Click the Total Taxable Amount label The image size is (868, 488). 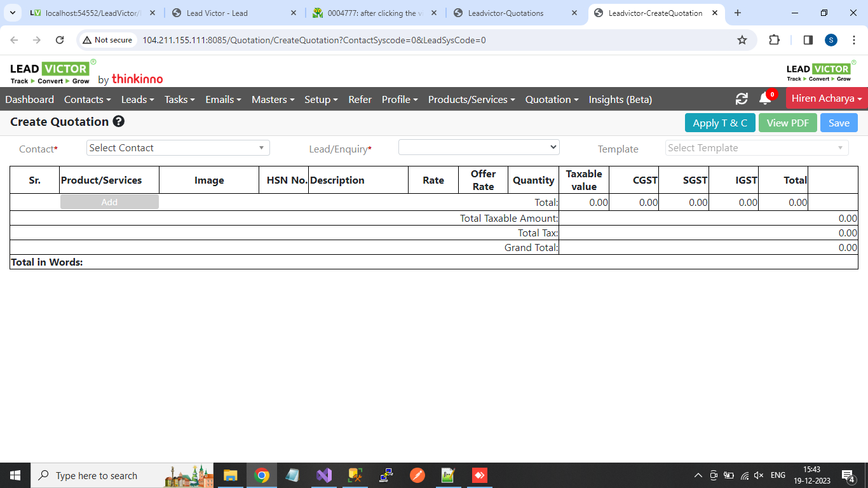point(509,218)
